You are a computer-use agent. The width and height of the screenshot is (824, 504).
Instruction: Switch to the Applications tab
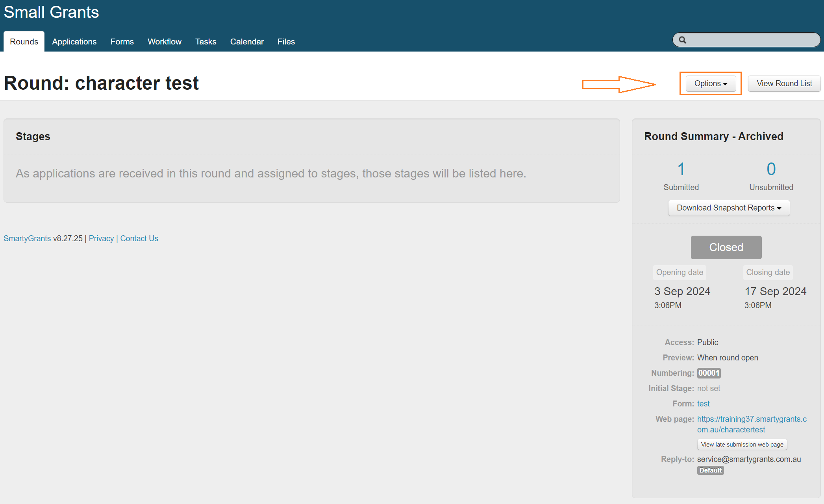pyautogui.click(x=74, y=42)
